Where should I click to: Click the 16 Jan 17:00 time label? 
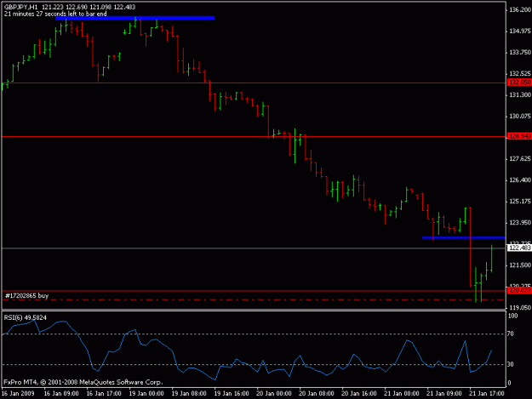[104, 394]
